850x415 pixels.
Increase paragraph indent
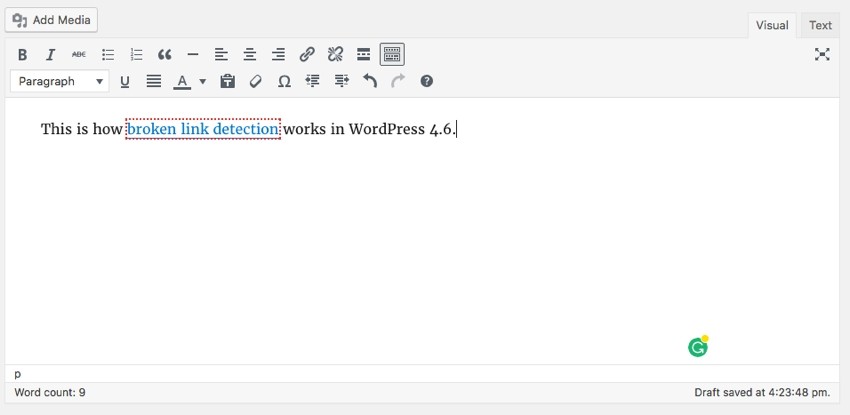[x=342, y=81]
